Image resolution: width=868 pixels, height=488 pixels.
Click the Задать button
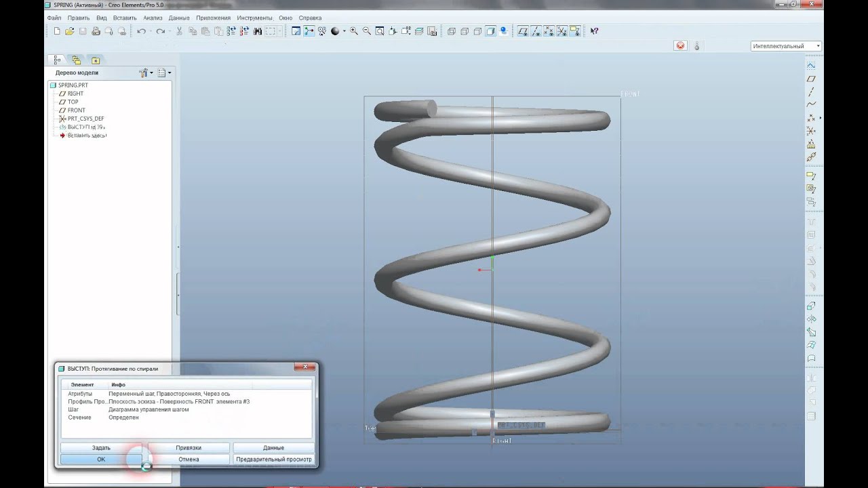click(x=101, y=447)
